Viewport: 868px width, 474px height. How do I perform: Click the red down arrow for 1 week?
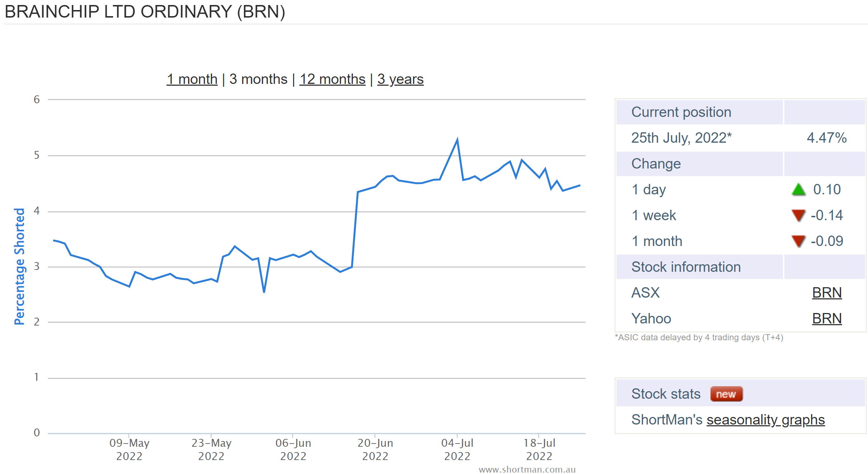(x=798, y=215)
